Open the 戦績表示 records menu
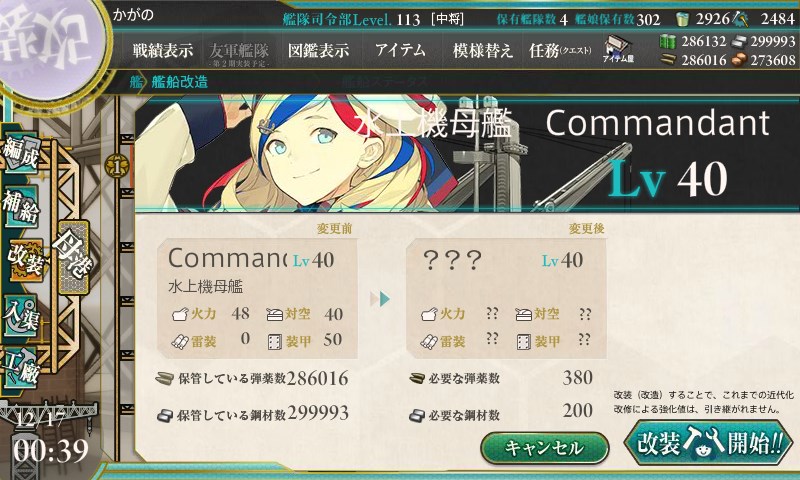The height and width of the screenshot is (480, 800). [163, 50]
